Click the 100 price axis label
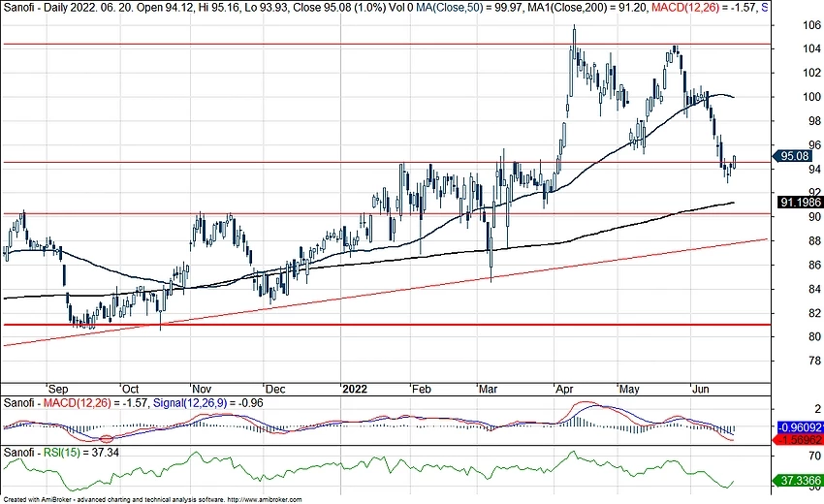This screenshot has width=824, height=504. pyautogui.click(x=812, y=97)
